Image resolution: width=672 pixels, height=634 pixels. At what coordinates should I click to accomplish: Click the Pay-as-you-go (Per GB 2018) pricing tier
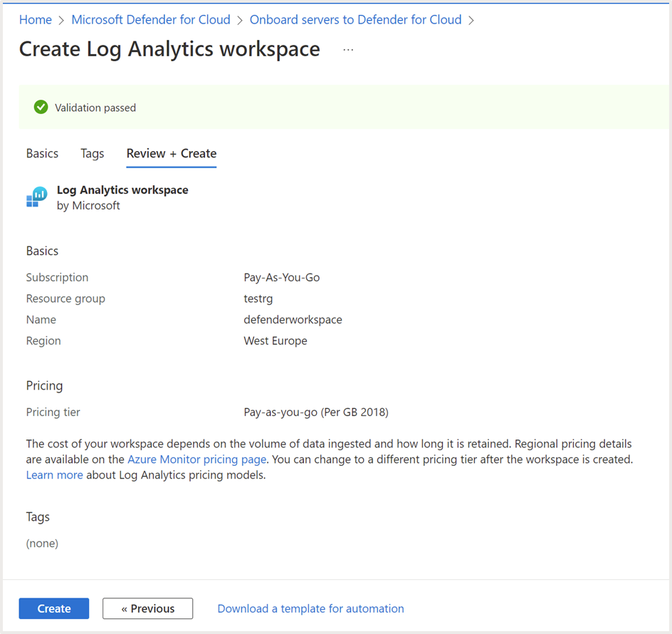coord(316,412)
